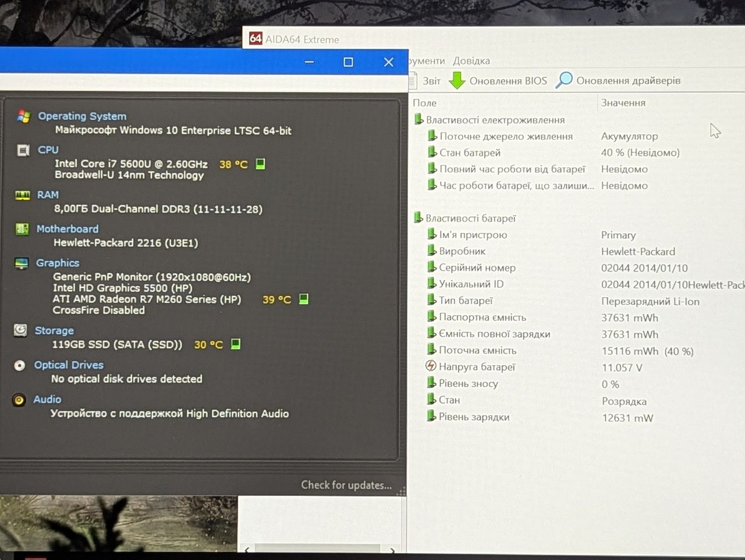Click the Graphics monitor icon
Image resolution: width=745 pixels, height=560 pixels.
(x=22, y=263)
